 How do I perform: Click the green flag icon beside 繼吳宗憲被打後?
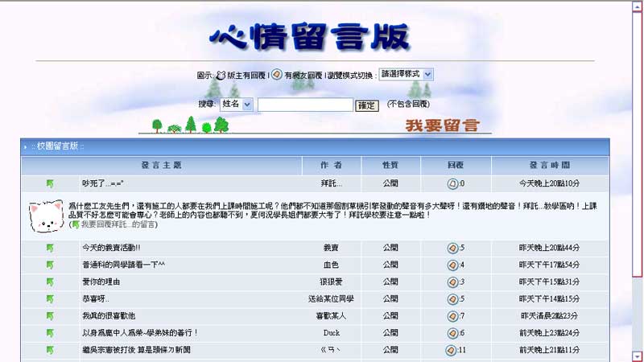[x=50, y=350]
